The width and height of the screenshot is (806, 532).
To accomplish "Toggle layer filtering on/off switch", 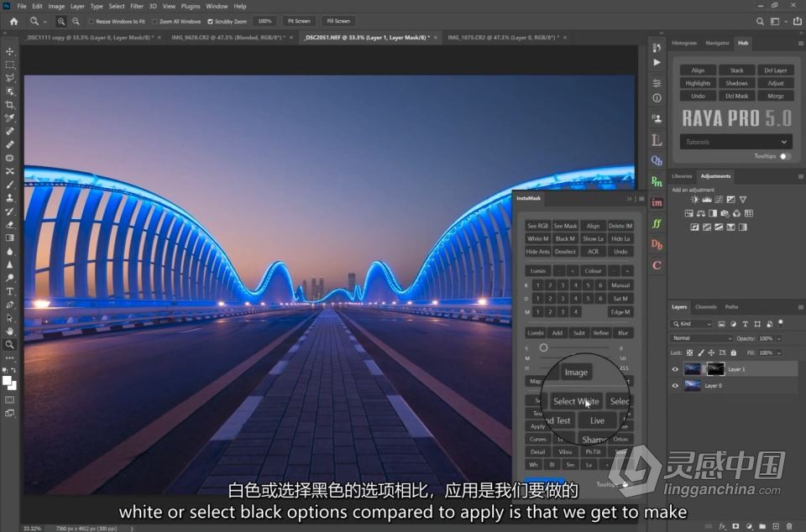I will (x=781, y=323).
